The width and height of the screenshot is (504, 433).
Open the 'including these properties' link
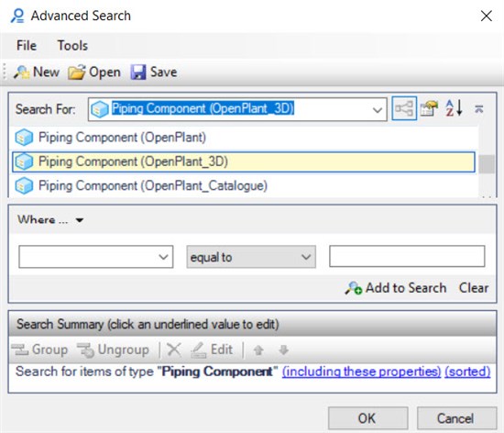coord(361,372)
